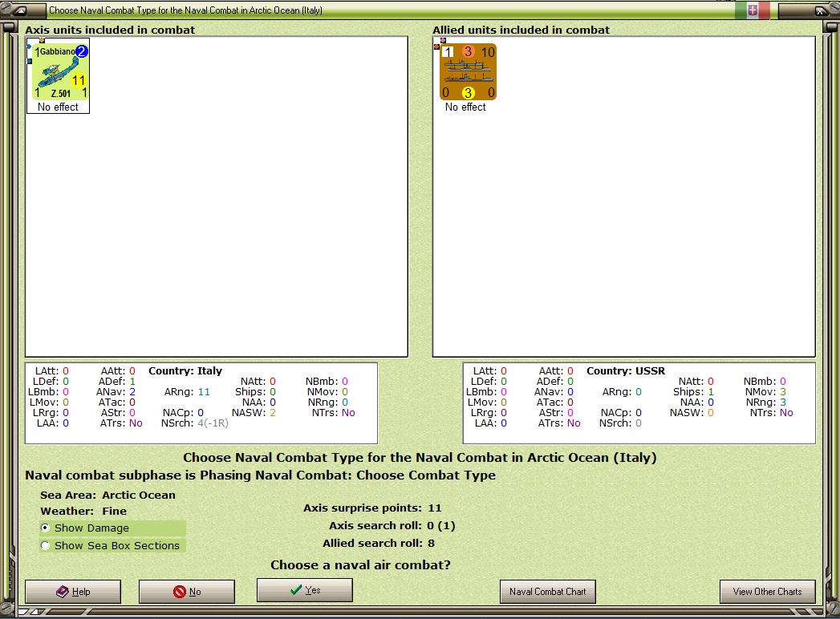Select Show Sea Box Sections radio option
Image resolution: width=840 pixels, height=619 pixels.
point(46,546)
